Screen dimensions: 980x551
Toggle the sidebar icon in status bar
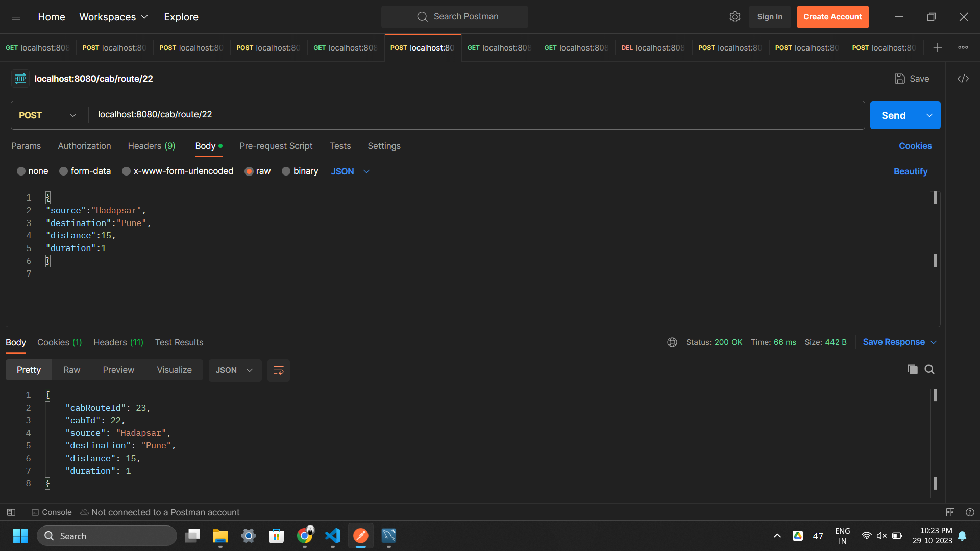tap(11, 512)
